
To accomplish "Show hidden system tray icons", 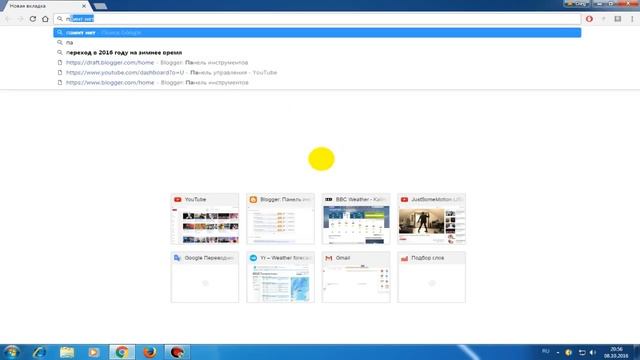I will [x=558, y=352].
